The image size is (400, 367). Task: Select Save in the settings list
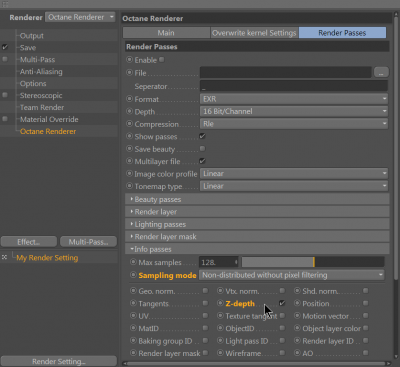[28, 48]
